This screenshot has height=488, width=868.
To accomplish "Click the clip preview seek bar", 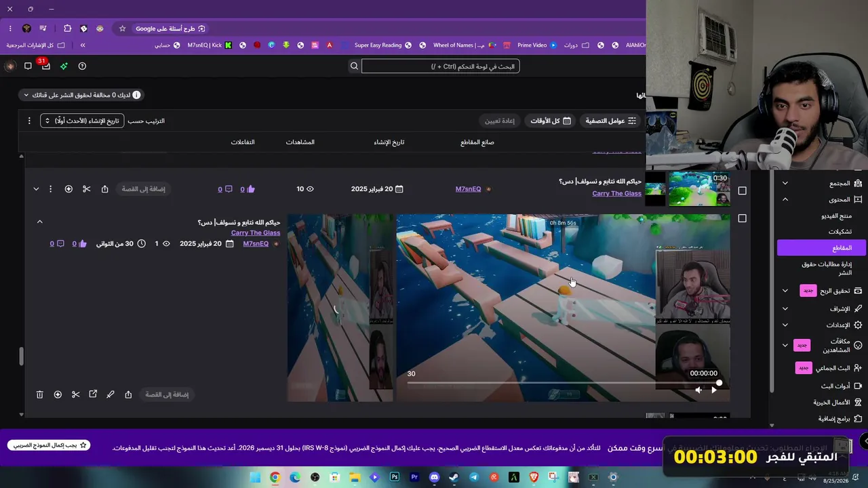I will pos(563,383).
